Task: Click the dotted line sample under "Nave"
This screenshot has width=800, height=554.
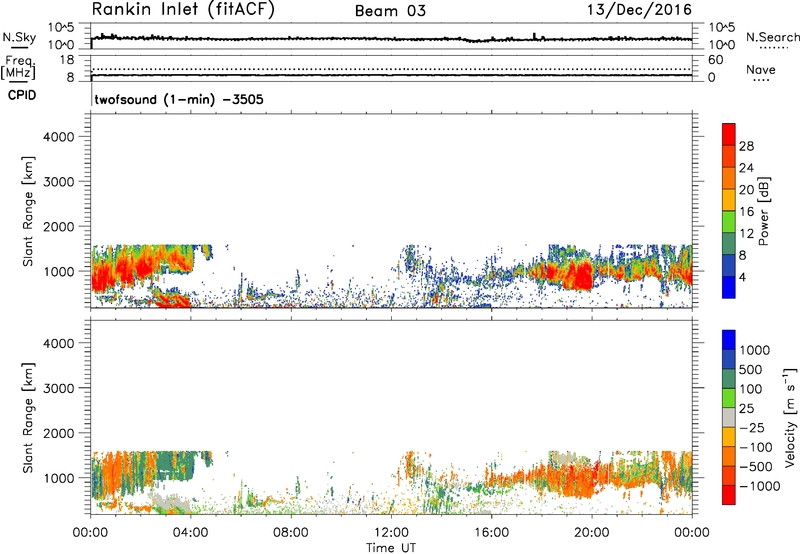Action: (x=761, y=81)
